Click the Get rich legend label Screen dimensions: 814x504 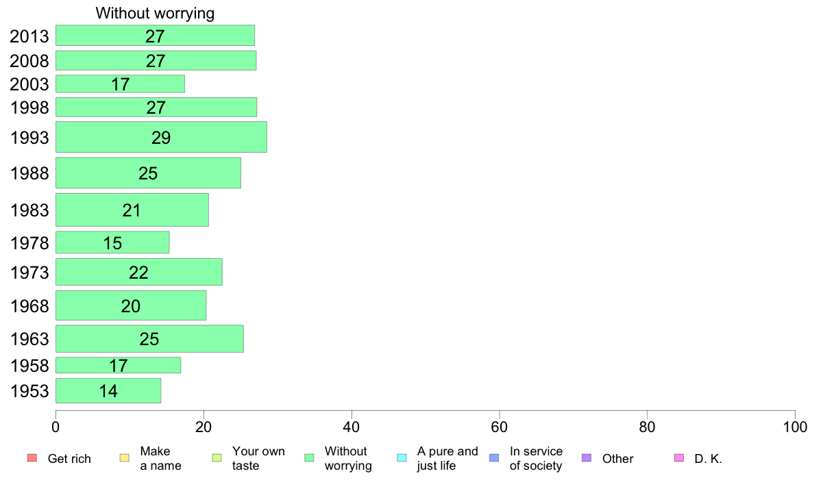[69, 459]
